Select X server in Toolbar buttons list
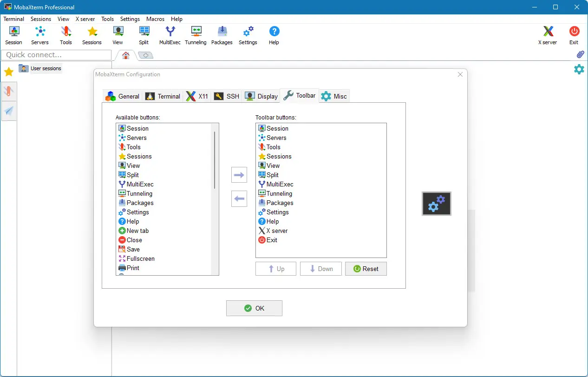Viewport: 588px width, 377px height. (x=273, y=231)
